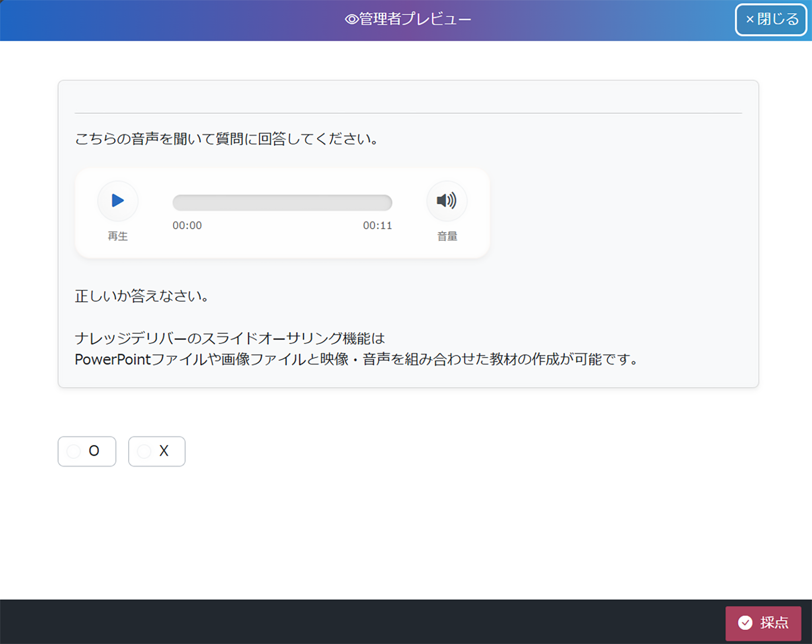Click the checkmark icon inside 採点 button
The width and height of the screenshot is (812, 644).
(745, 623)
